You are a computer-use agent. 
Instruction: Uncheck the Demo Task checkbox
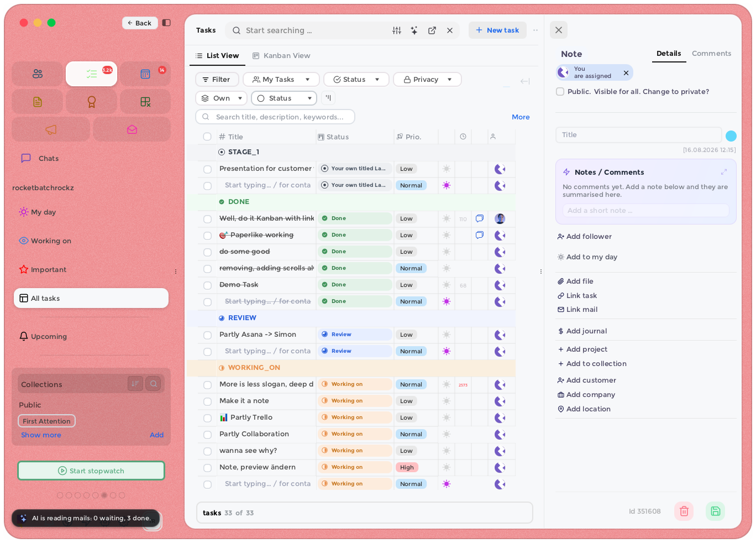point(207,285)
